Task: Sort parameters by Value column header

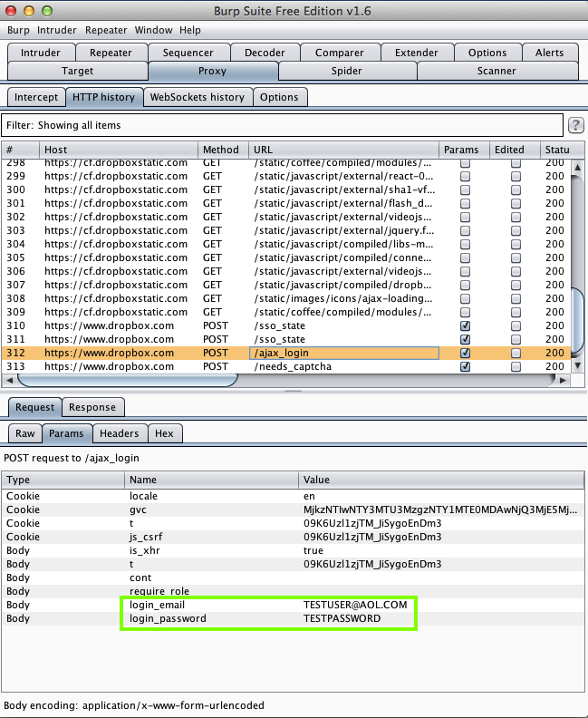Action: [x=441, y=480]
